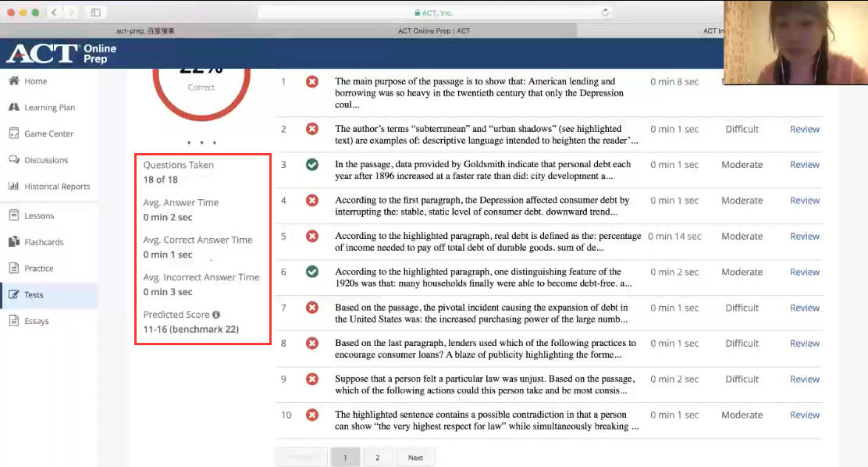Viewport: 868px width, 467px height.
Task: Switch to the ACT Online Prep tab
Action: [x=434, y=31]
